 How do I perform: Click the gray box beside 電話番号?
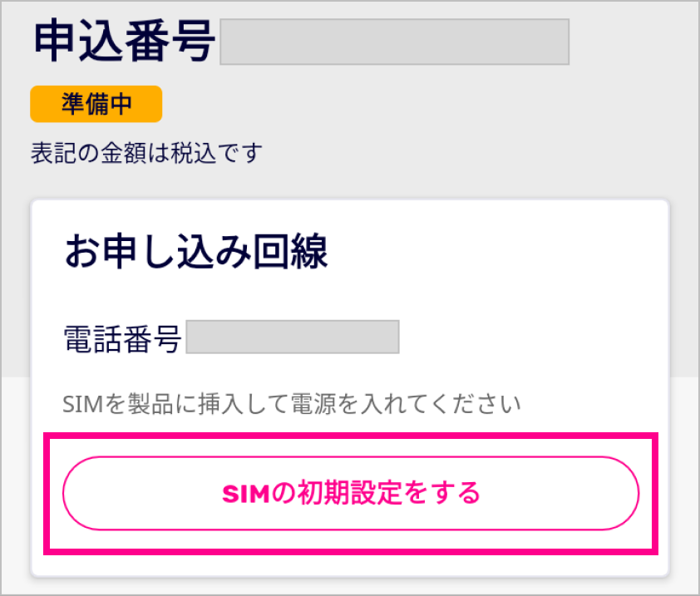pos(293,337)
